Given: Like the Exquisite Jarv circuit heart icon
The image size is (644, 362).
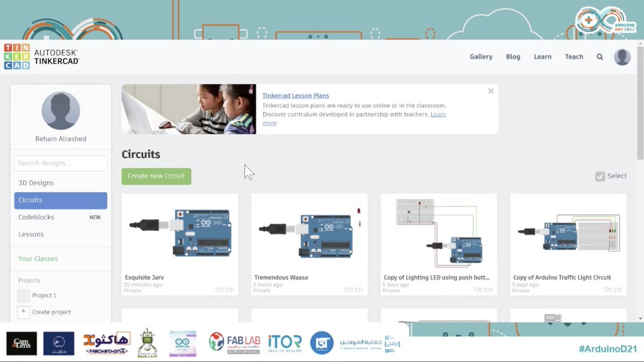Looking at the screenshot, I should click(x=218, y=290).
